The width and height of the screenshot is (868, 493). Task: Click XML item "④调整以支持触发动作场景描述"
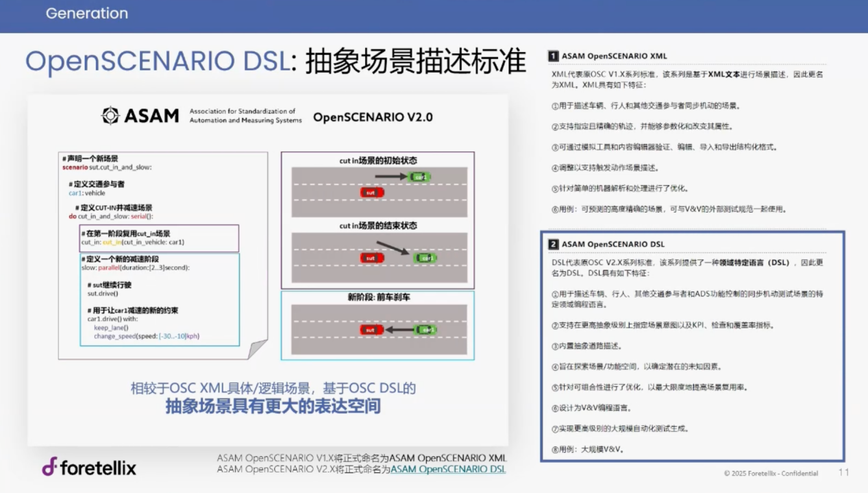point(605,168)
